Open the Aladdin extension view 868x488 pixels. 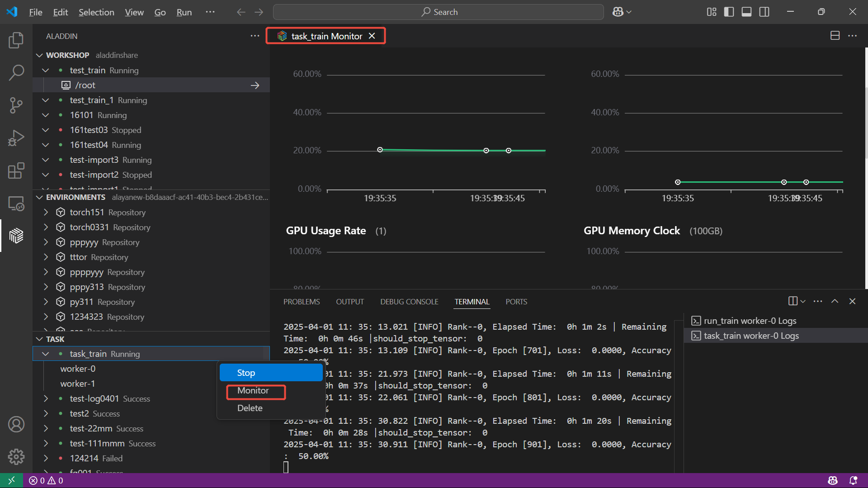(x=16, y=236)
